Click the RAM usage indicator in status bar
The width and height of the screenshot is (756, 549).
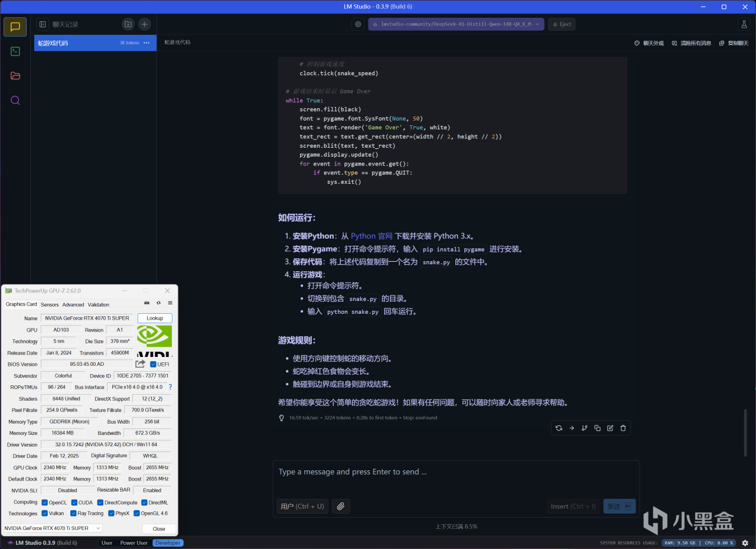point(679,543)
